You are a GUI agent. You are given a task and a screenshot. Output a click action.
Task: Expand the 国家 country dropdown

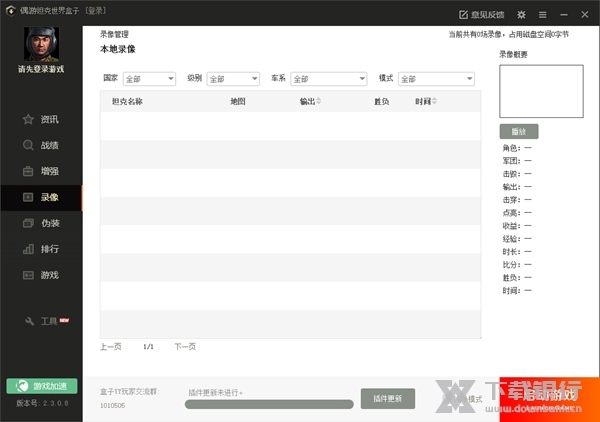149,79
